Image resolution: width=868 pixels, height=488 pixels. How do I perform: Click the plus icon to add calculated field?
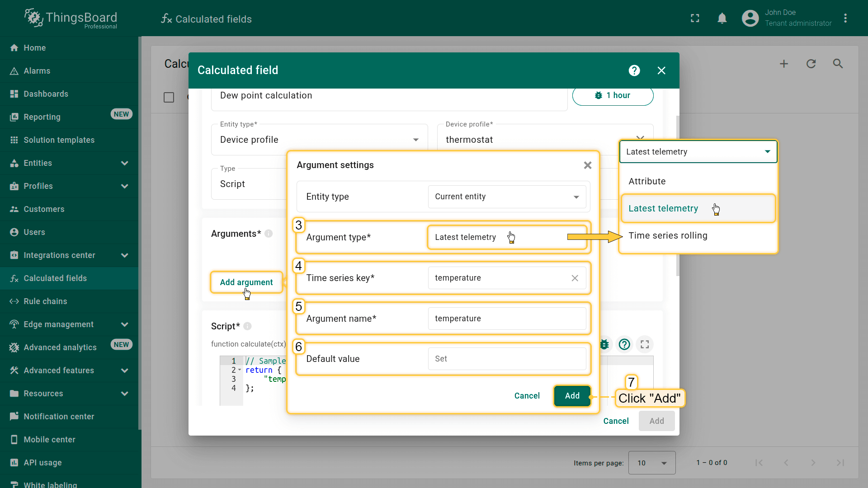(783, 64)
